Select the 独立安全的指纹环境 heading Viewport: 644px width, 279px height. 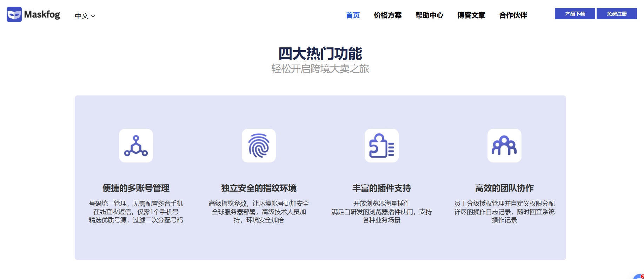pyautogui.click(x=259, y=188)
